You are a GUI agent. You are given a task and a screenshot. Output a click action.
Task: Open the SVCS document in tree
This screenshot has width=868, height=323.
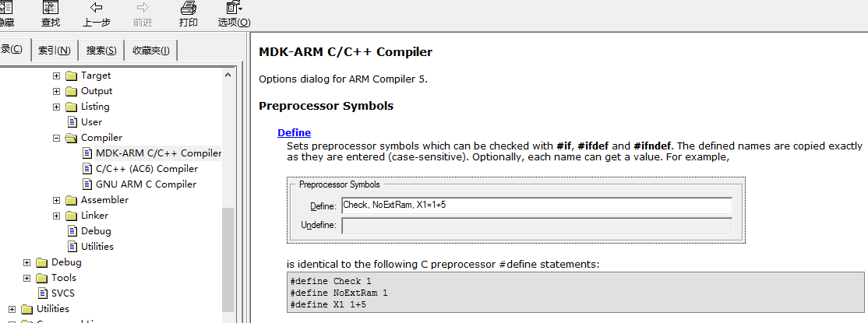coord(63,293)
